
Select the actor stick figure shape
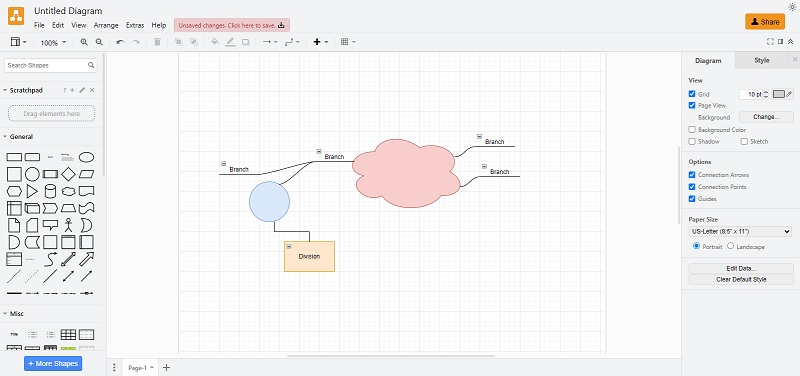pyautogui.click(x=68, y=225)
